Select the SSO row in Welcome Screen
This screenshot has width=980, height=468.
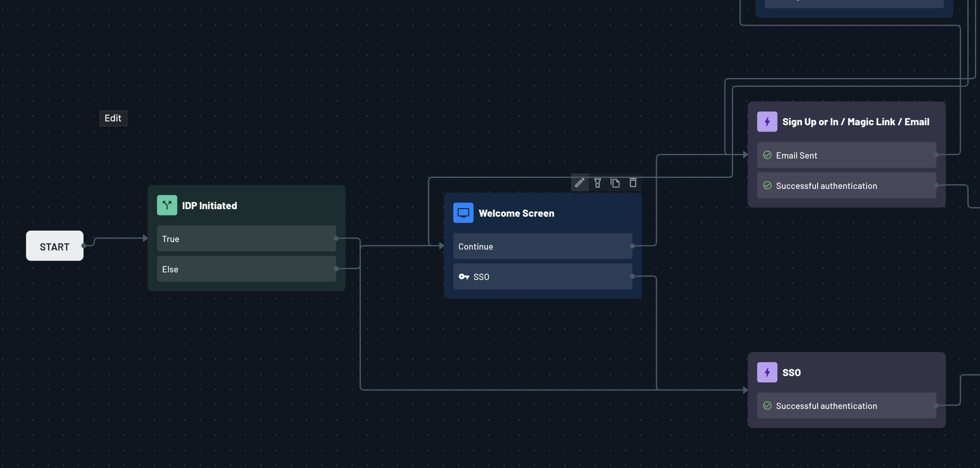[543, 277]
